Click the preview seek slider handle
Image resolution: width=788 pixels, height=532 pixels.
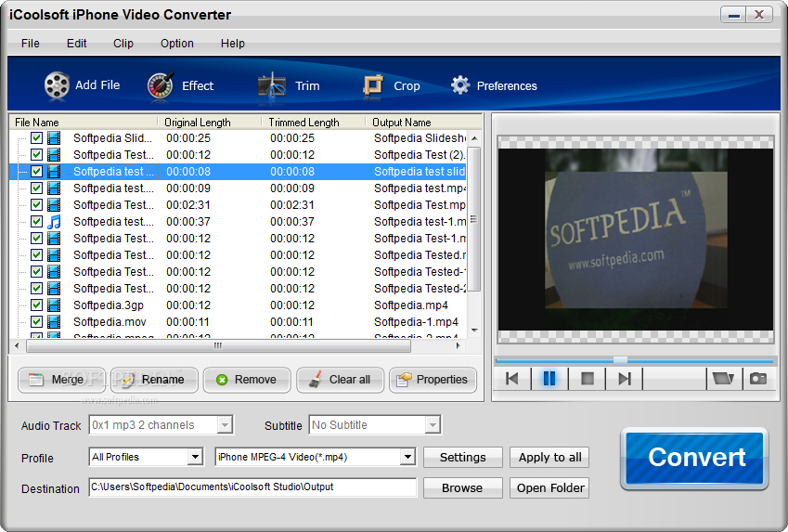tap(620, 360)
